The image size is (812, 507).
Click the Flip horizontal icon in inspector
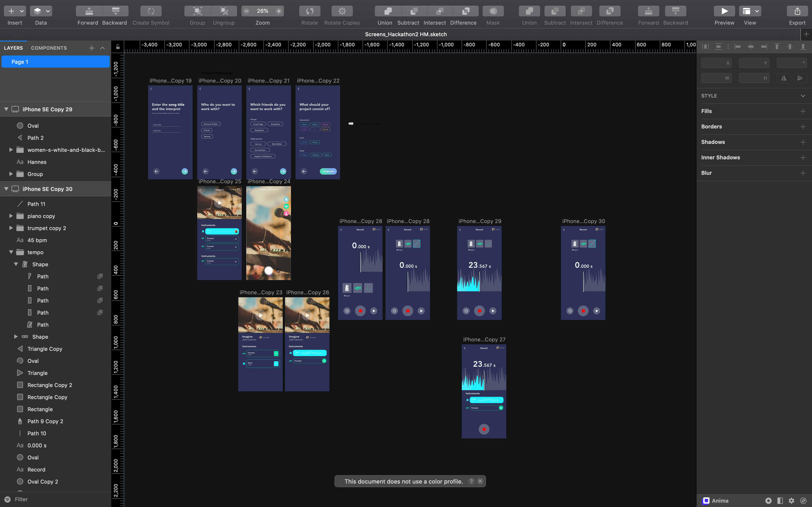[783, 78]
